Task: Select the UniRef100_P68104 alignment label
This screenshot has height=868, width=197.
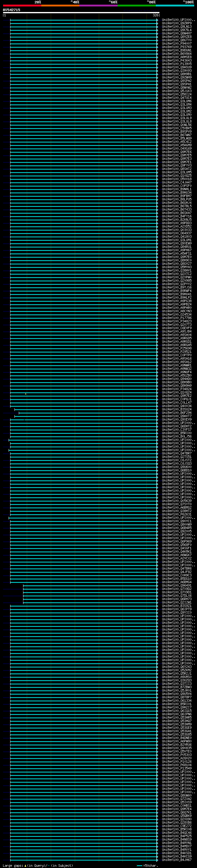Action: point(177,765)
